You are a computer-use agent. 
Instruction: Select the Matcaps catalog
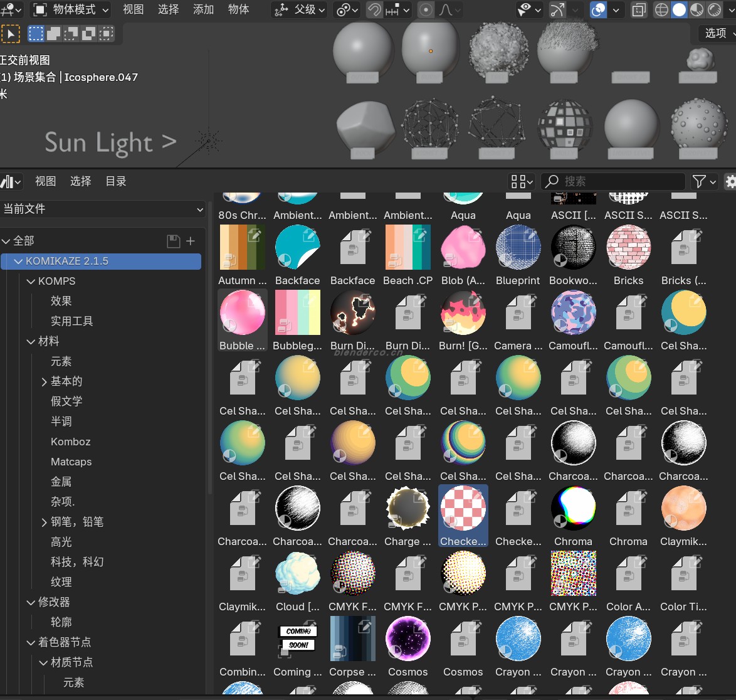(71, 462)
